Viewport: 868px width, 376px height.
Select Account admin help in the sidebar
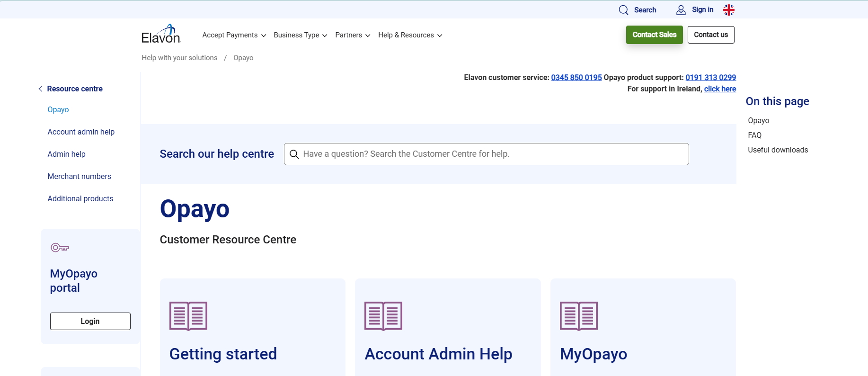pyautogui.click(x=81, y=132)
